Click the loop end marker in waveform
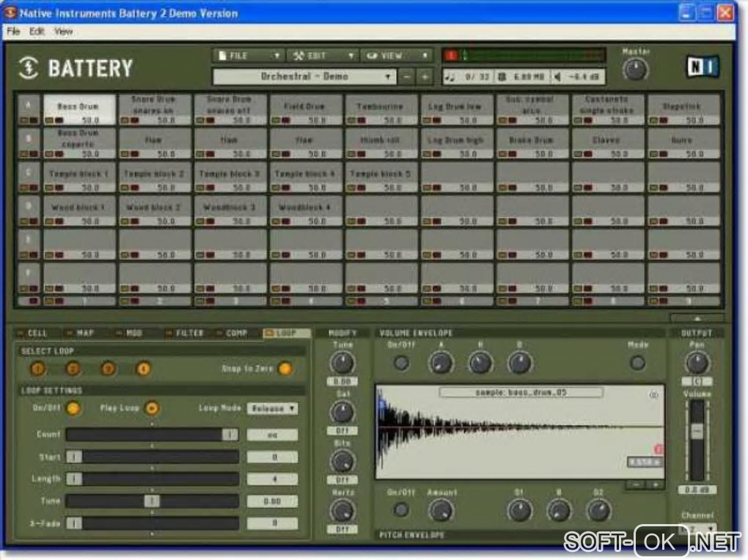The image size is (748, 560). click(x=659, y=449)
